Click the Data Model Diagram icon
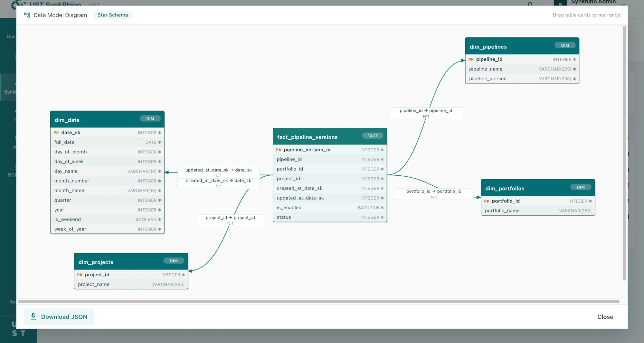The image size is (644, 343). click(x=27, y=15)
